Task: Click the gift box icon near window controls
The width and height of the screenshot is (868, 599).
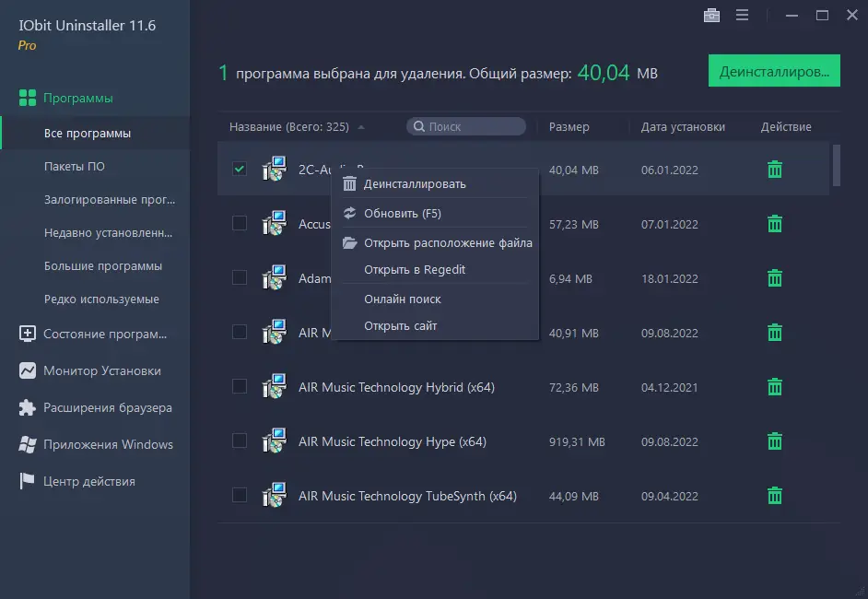Action: click(x=711, y=15)
